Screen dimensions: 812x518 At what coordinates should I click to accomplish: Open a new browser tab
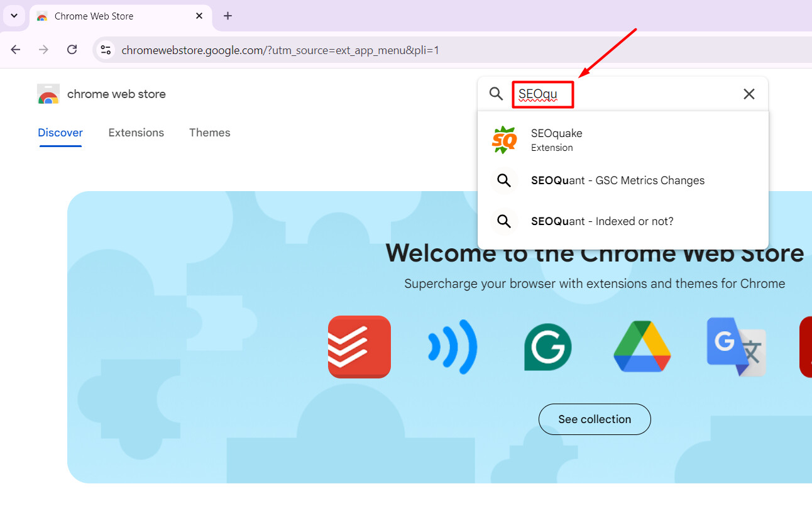pos(228,16)
